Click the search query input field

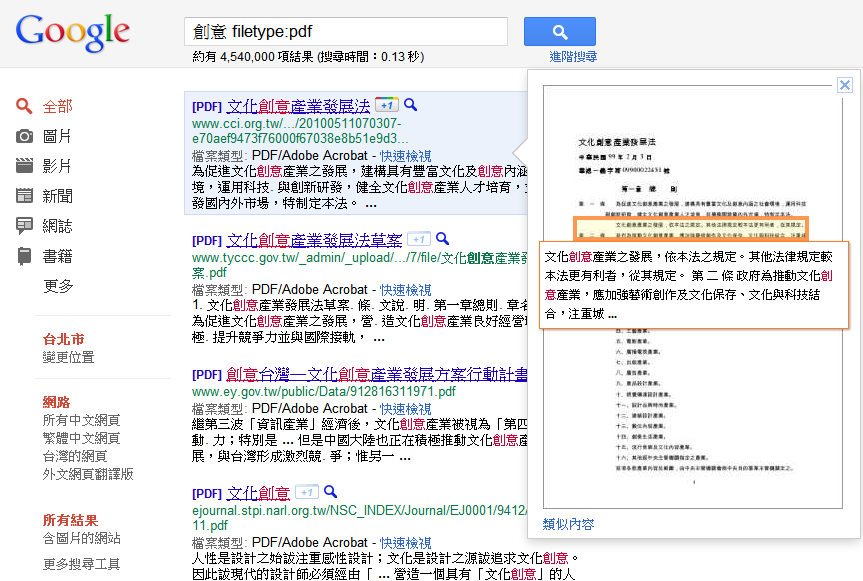[x=346, y=31]
